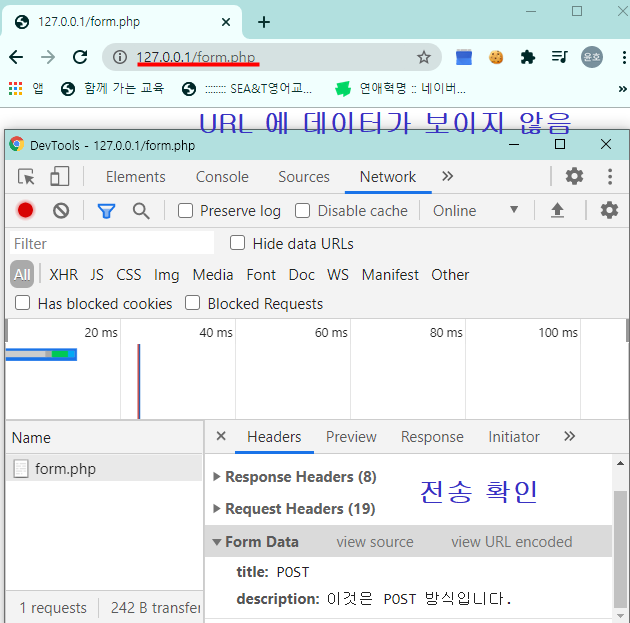Filter requests by Manifest
The image size is (630, 623).
[x=390, y=275]
